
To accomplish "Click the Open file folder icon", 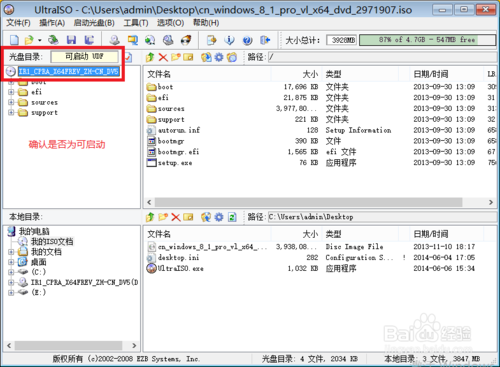I will coord(29,40).
